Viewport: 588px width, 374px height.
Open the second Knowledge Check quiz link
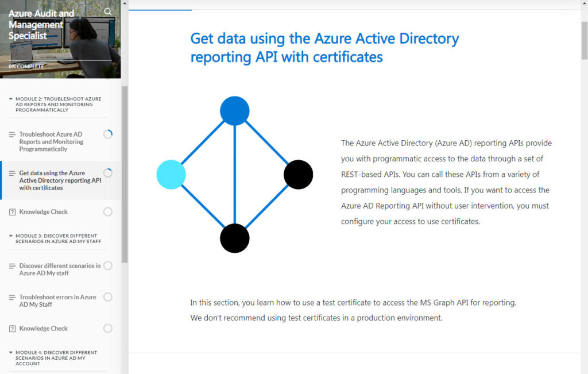[43, 329]
